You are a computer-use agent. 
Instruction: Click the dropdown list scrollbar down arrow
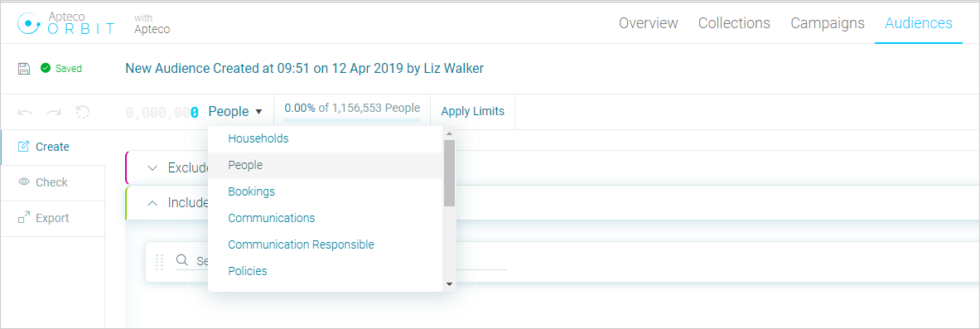pos(449,284)
